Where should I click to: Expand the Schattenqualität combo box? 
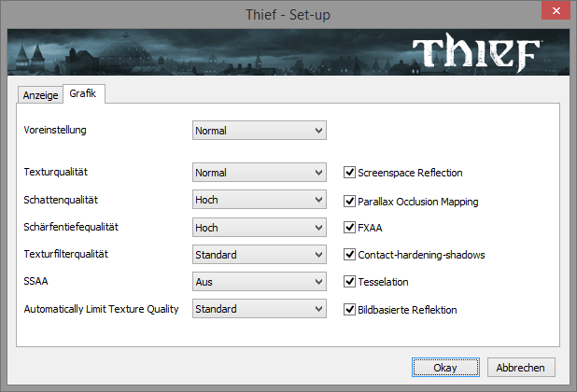pyautogui.click(x=259, y=200)
